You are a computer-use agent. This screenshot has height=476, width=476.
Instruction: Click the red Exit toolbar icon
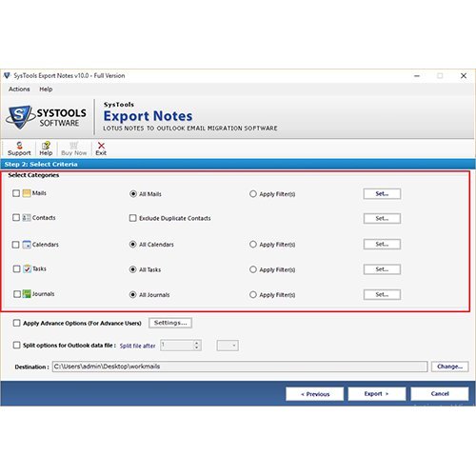pyautogui.click(x=101, y=149)
